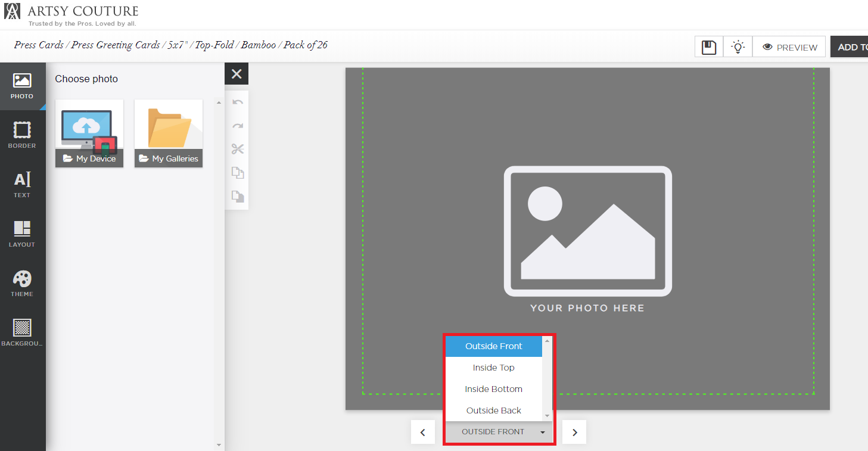The image size is (868, 451).
Task: Close the Choose photo panel
Action: (237, 74)
